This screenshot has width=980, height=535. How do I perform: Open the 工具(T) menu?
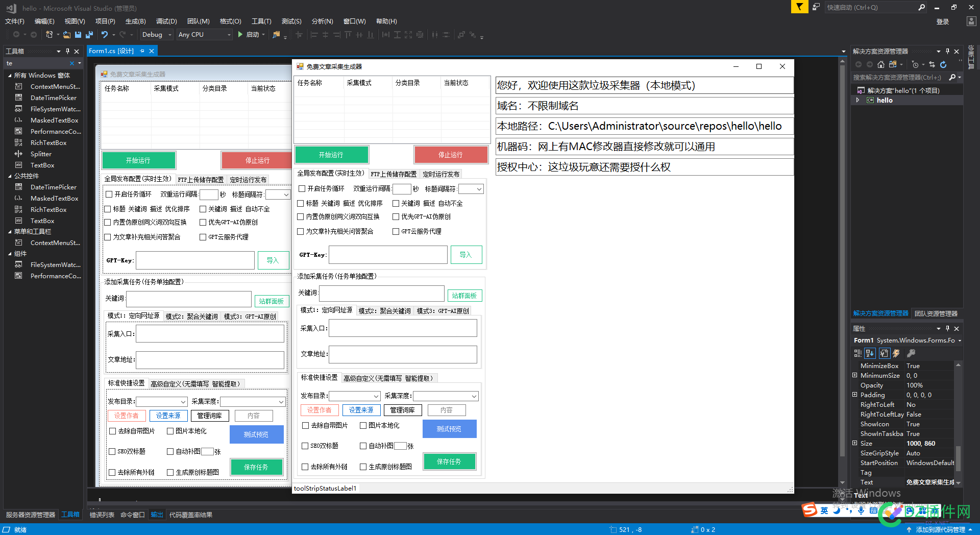[x=261, y=21]
